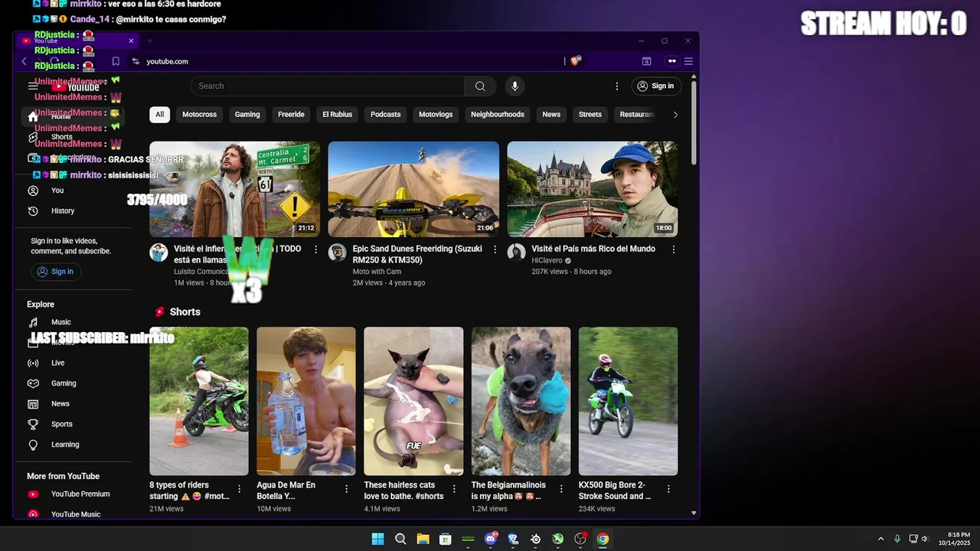Select the Freeride filter chip
980x551 pixels.
pos(291,114)
